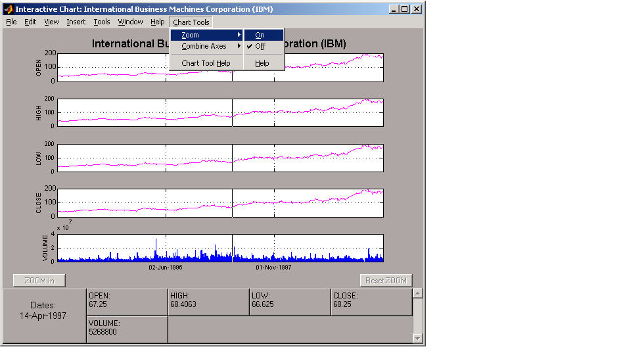The height and width of the screenshot is (353, 644).
Task: Click the MATLAB icon in the title bar
Action: point(9,9)
